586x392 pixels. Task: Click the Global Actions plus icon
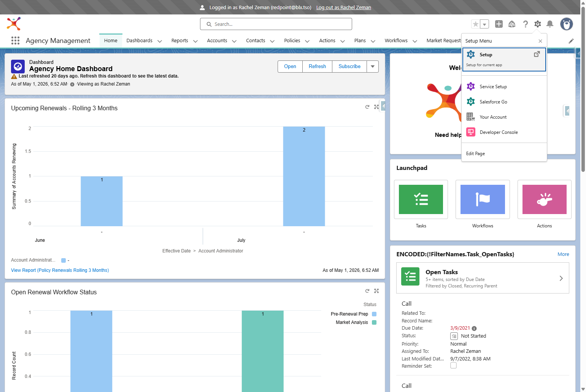coord(499,24)
